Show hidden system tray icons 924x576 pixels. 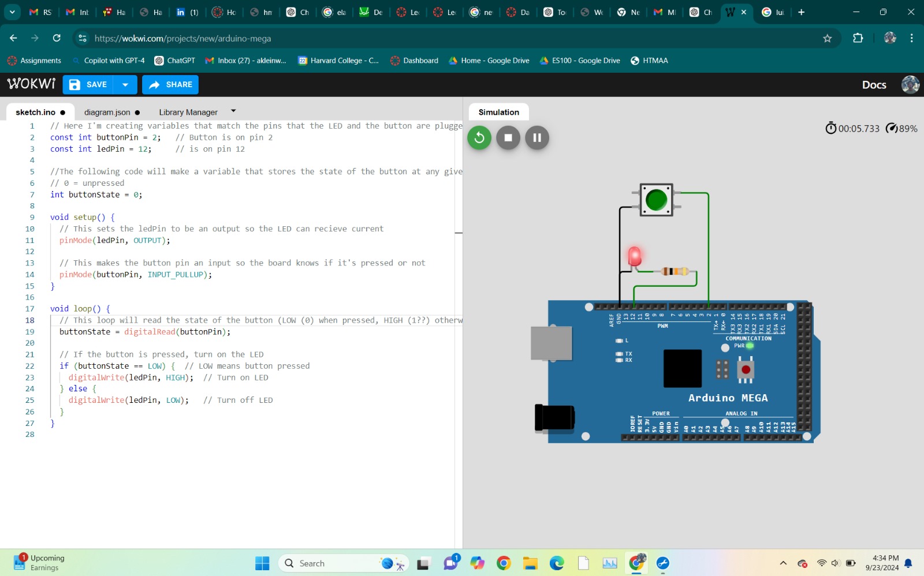(x=783, y=563)
